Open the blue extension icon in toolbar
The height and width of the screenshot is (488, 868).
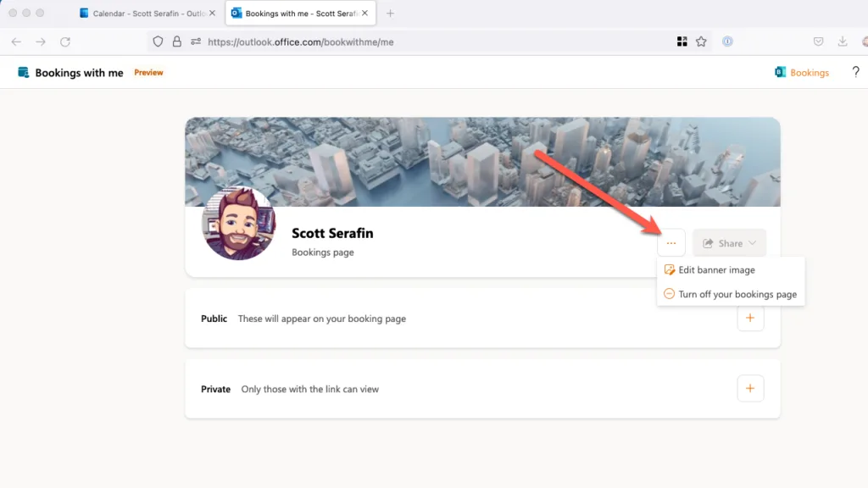point(727,42)
